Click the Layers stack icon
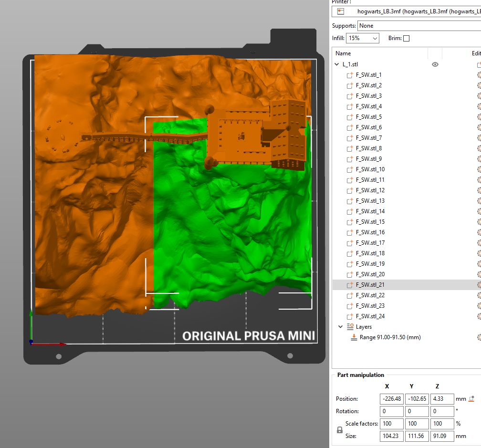 [x=350, y=326]
